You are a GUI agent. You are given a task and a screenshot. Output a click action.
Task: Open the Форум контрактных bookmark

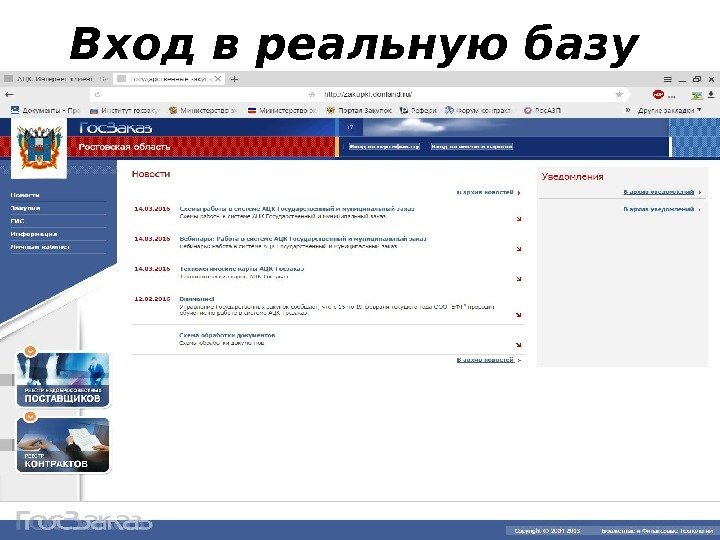(478, 110)
